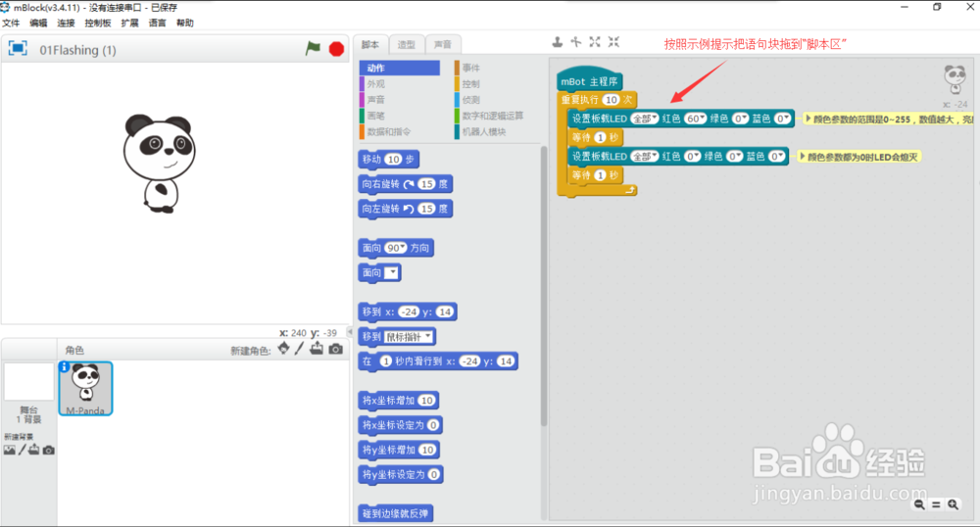Open the 文件 menu

(11, 24)
